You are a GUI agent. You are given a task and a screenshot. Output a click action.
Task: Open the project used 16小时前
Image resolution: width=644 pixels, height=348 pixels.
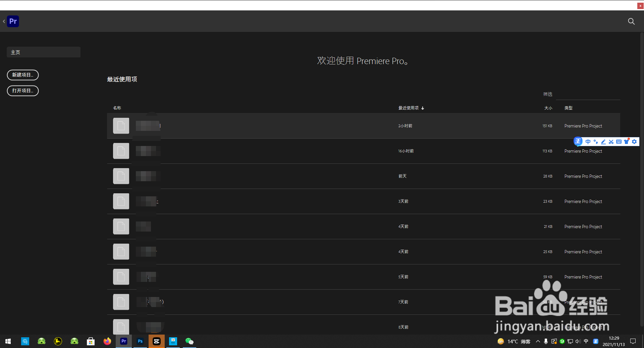[364, 151]
